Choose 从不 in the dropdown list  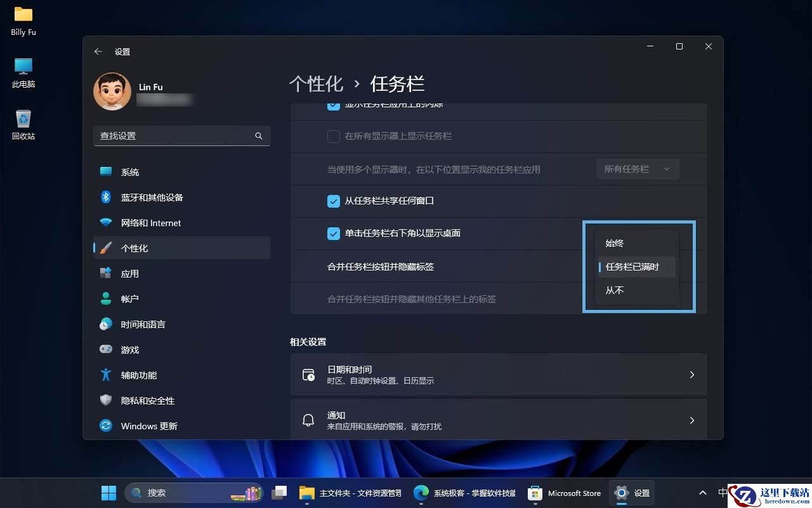tap(637, 290)
